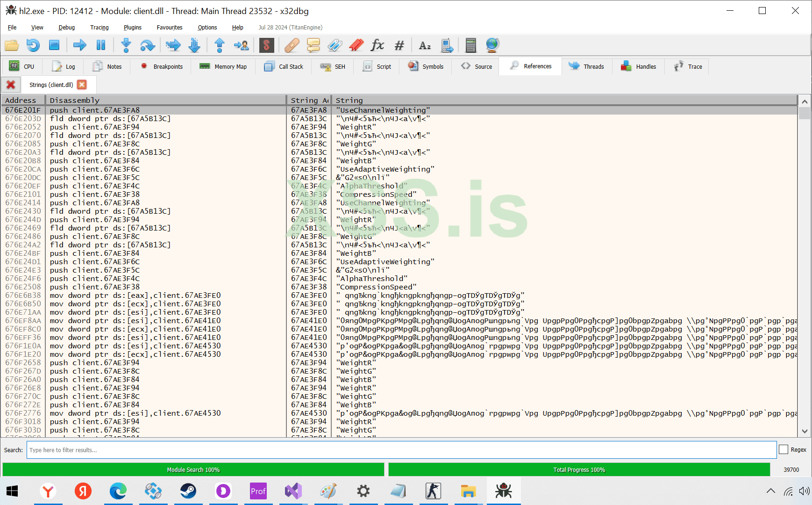This screenshot has height=505, width=812.
Task: Open the Debug menu
Action: click(x=66, y=28)
